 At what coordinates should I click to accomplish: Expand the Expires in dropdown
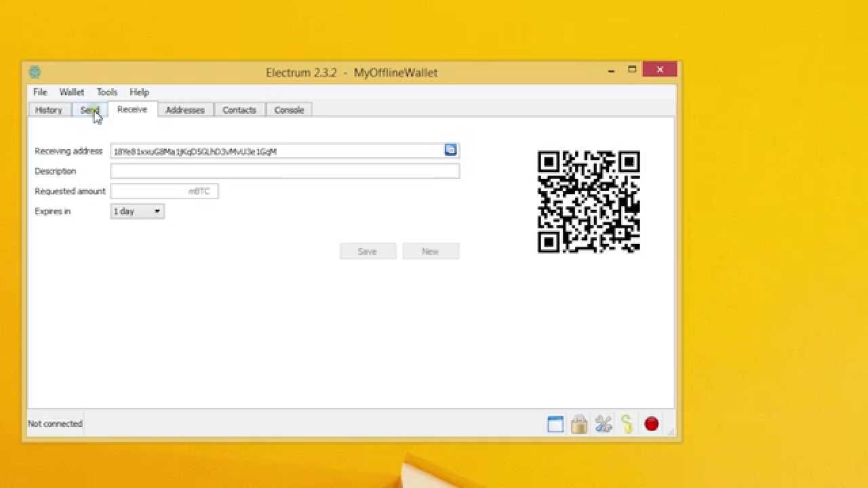point(137,211)
